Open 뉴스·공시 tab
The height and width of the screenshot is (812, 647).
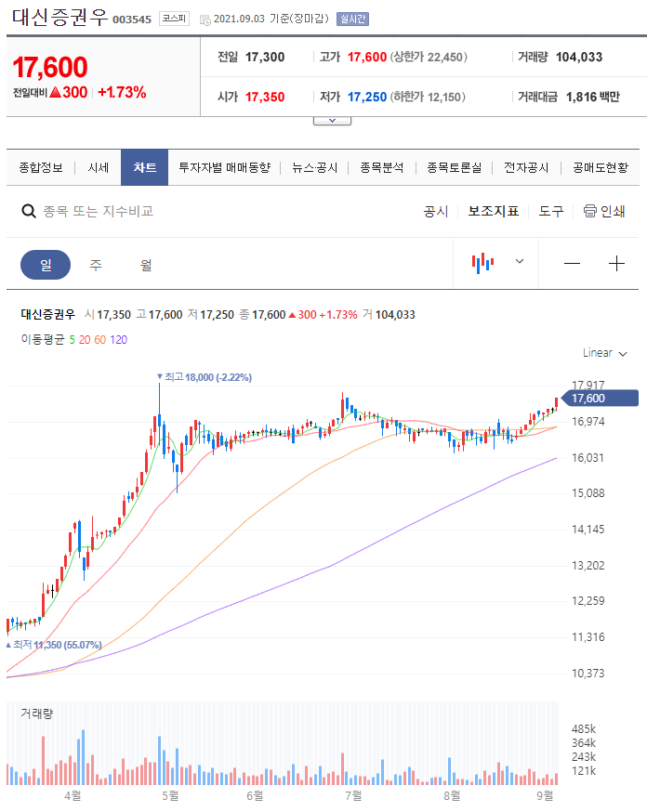[x=314, y=167]
